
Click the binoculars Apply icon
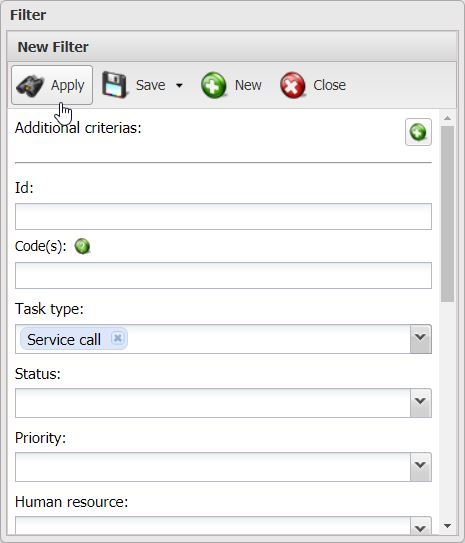30,85
